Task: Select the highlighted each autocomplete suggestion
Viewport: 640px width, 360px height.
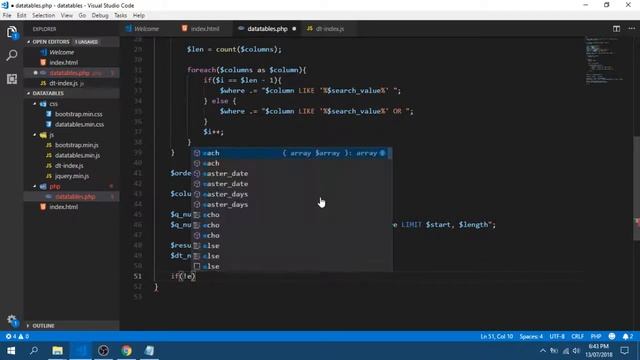Action: 292,153
